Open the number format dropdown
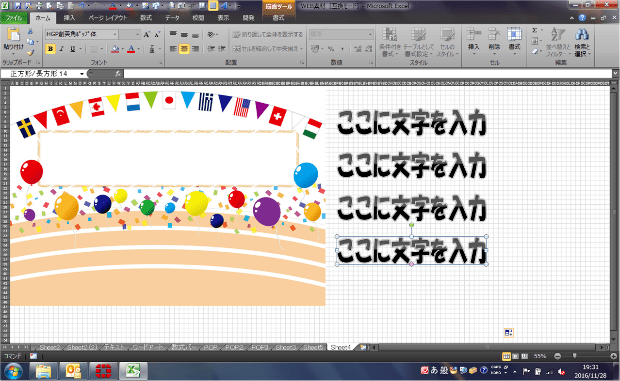Image resolution: width=620 pixels, height=381 pixels. (370, 34)
